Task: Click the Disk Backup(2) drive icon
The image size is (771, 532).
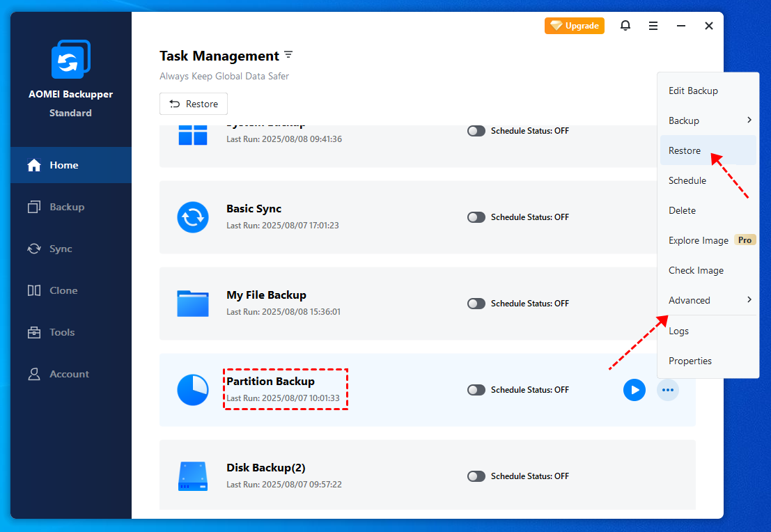Action: (x=193, y=476)
